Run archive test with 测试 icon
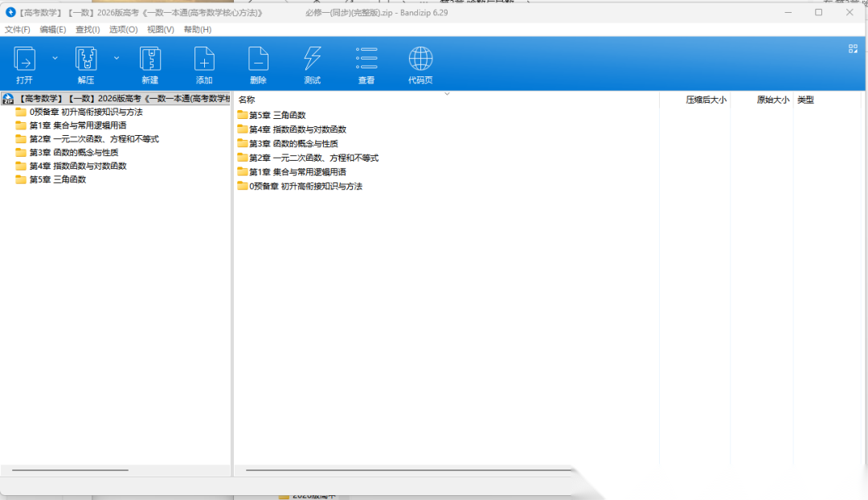This screenshot has height=500, width=868. pos(312,59)
